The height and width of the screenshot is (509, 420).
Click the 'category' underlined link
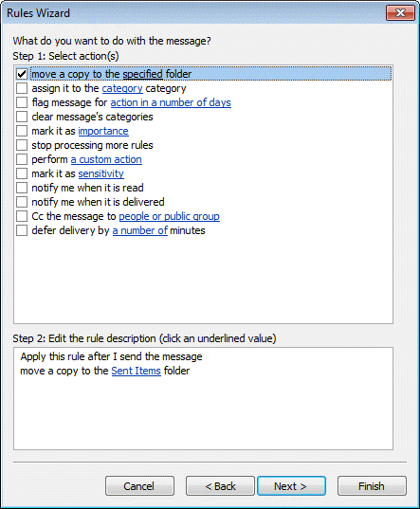122,88
